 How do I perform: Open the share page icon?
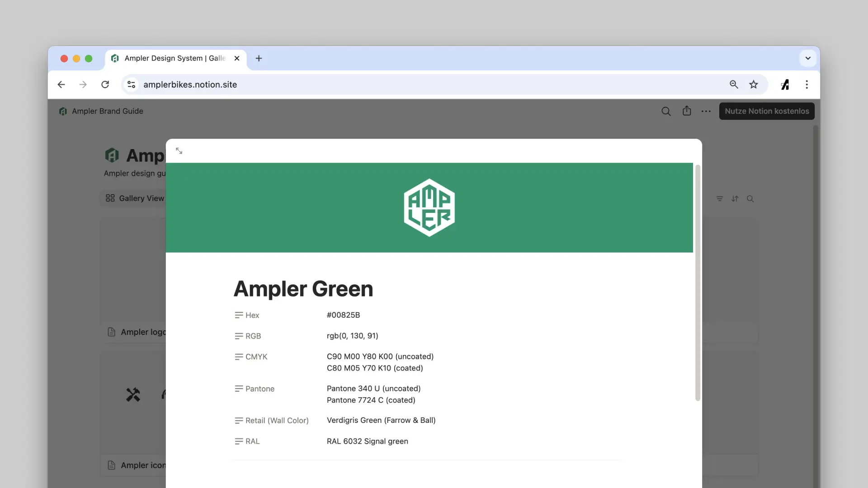pos(687,111)
